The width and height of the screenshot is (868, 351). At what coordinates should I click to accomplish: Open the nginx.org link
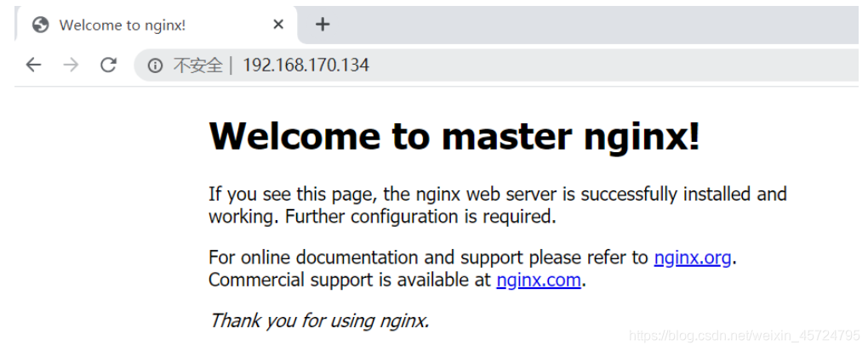(693, 258)
